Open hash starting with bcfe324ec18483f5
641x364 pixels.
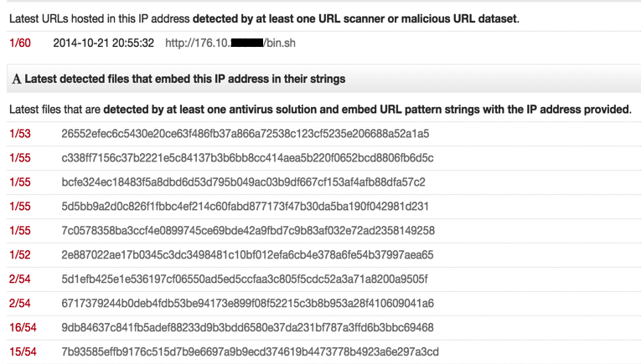click(243, 182)
